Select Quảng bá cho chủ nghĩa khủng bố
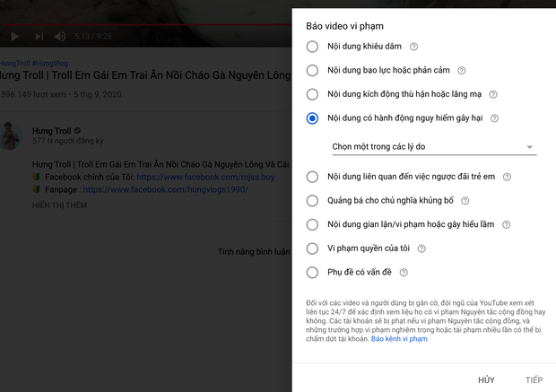The width and height of the screenshot is (556, 392). point(312,200)
